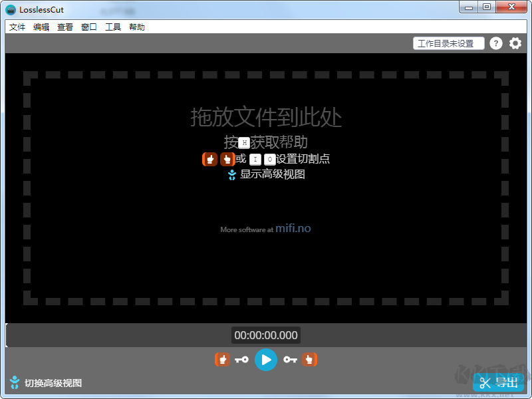Viewport: 532px width, 399px height.
Task: Click the Play button
Action: 266,359
